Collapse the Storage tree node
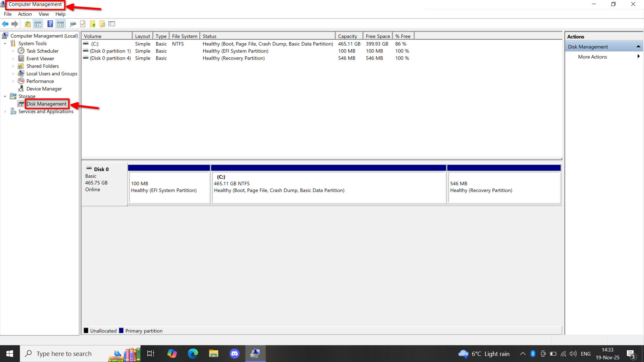The width and height of the screenshot is (644, 362). 5,96
